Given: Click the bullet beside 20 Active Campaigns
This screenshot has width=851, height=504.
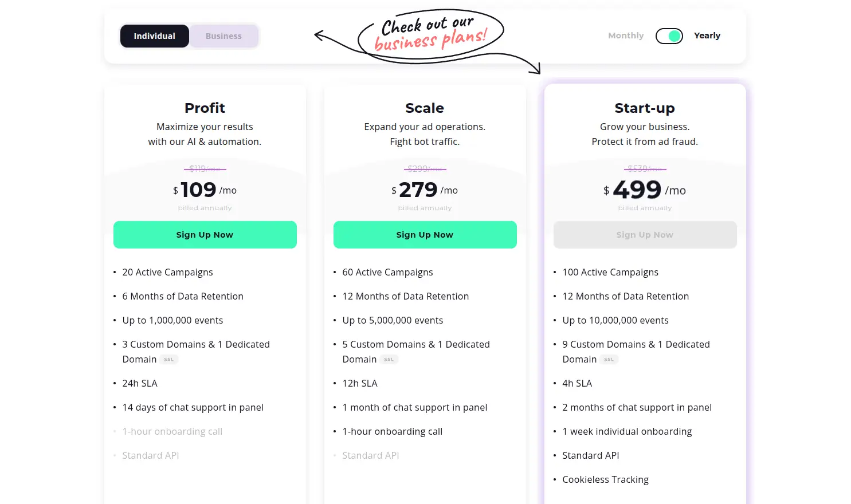Looking at the screenshot, I should tap(116, 272).
